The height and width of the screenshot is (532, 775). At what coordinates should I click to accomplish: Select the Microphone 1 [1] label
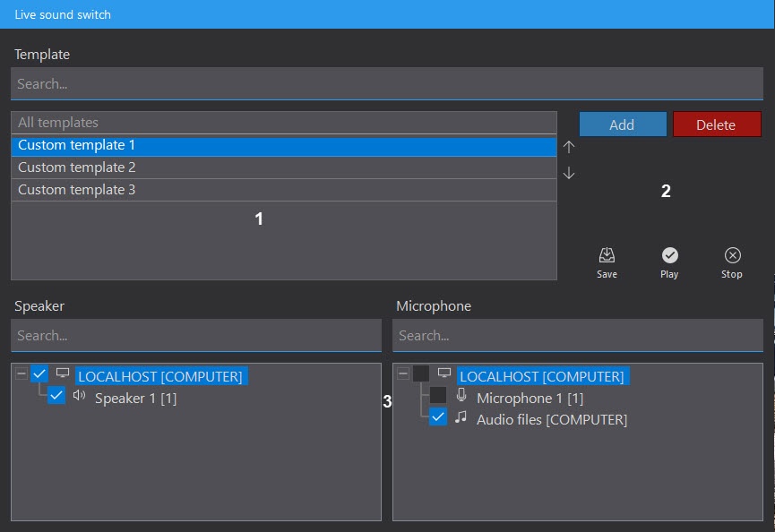[x=530, y=399]
